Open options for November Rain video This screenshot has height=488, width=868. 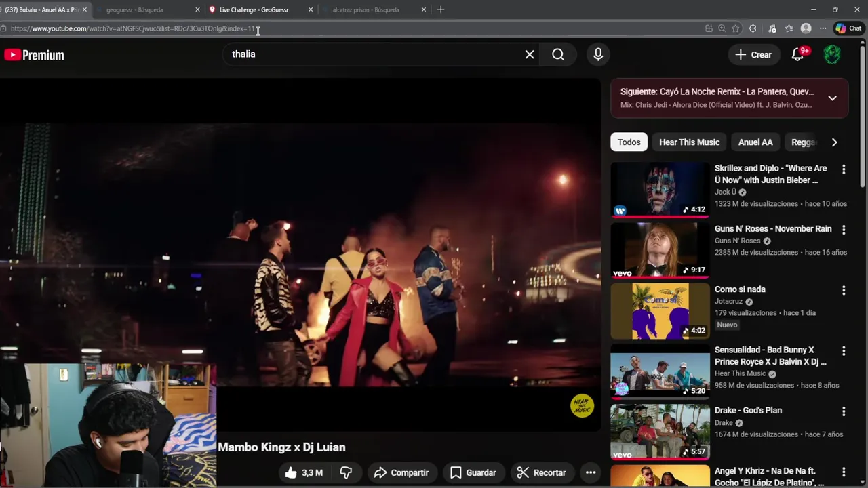(x=844, y=230)
